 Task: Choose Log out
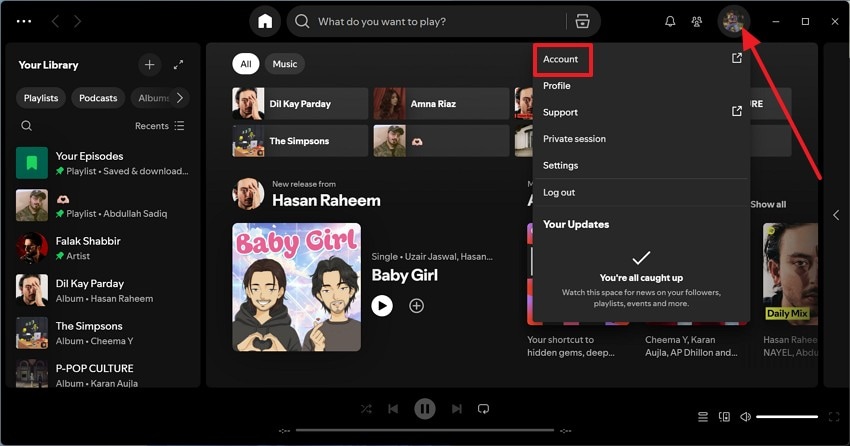640,192
